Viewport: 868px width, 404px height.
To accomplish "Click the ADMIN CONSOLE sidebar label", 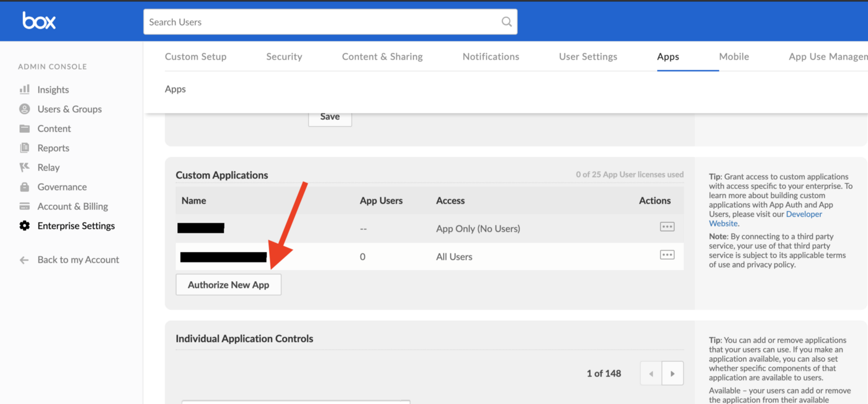I will 53,66.
